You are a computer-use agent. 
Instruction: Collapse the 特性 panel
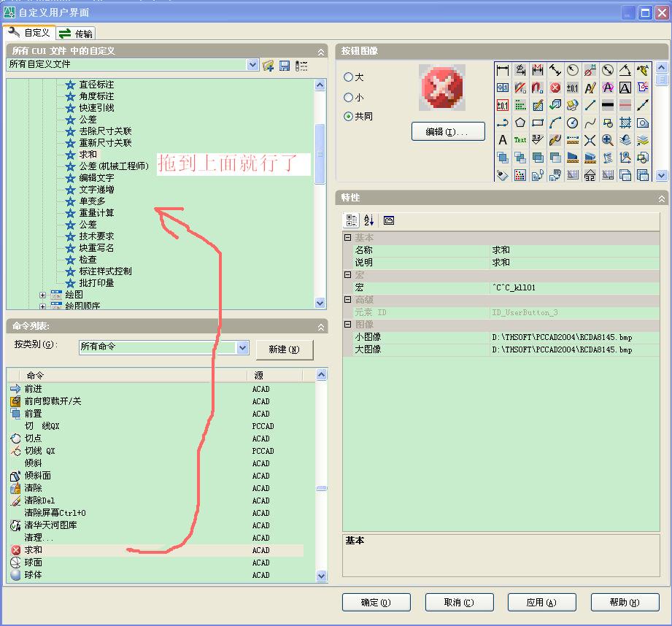tap(662, 198)
